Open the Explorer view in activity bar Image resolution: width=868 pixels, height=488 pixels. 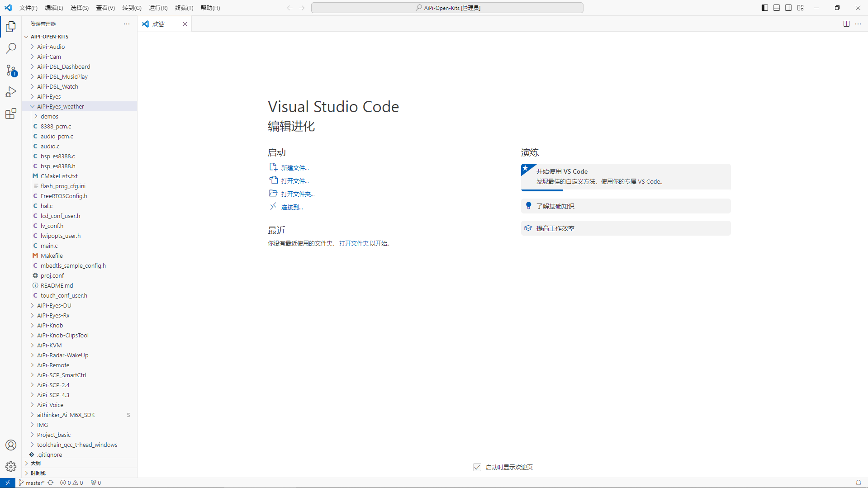pyautogui.click(x=11, y=27)
